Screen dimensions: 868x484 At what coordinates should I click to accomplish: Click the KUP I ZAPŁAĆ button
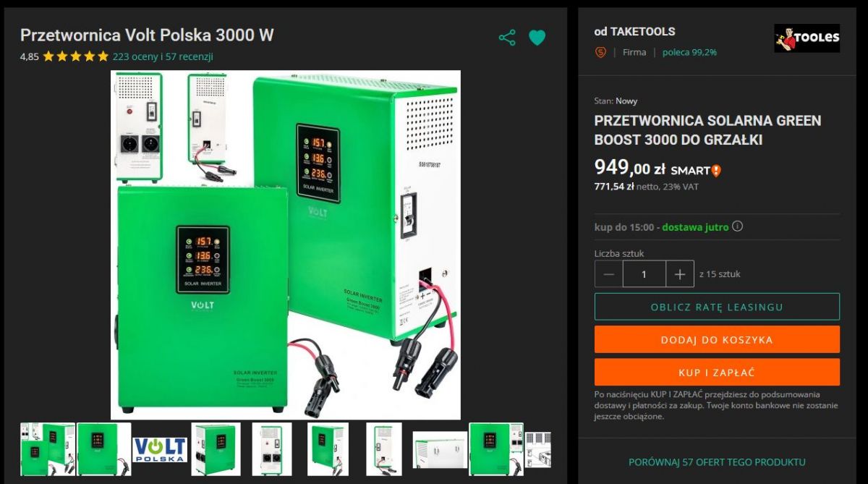point(717,372)
